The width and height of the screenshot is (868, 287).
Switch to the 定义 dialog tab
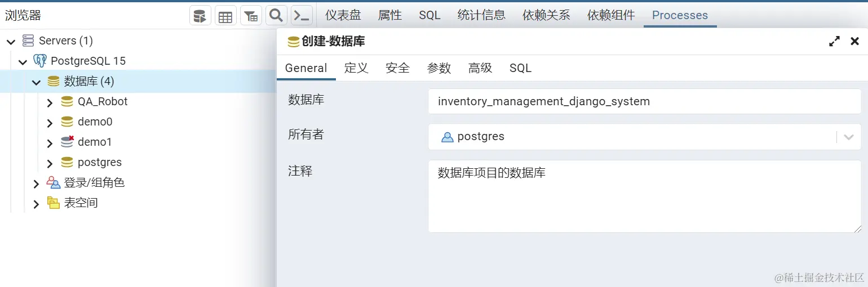[x=356, y=68]
